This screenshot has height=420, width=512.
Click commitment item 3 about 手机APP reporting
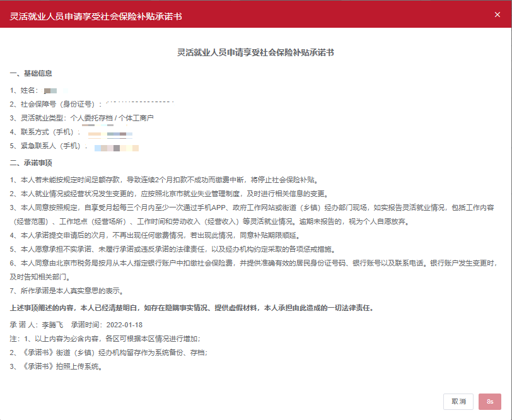click(x=252, y=214)
